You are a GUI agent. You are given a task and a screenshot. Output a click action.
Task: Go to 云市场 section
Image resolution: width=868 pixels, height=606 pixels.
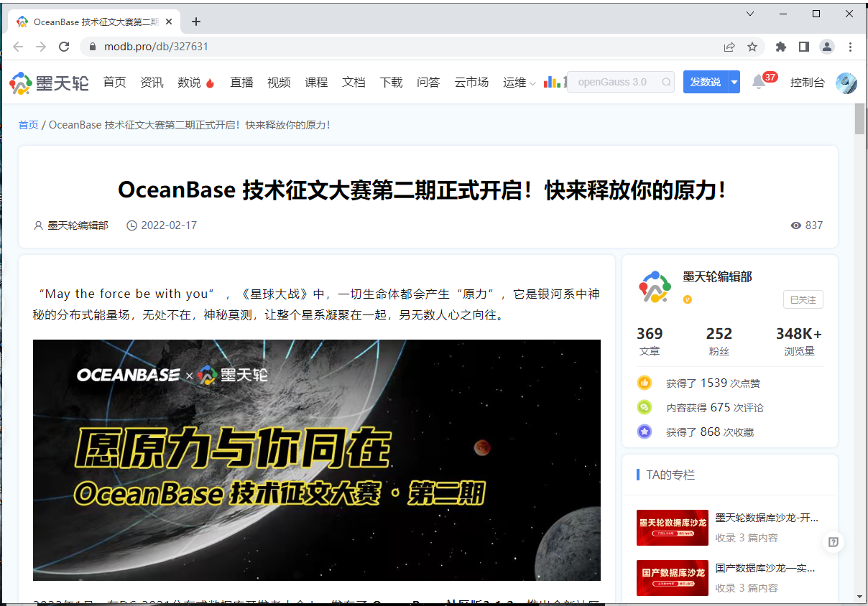point(471,83)
